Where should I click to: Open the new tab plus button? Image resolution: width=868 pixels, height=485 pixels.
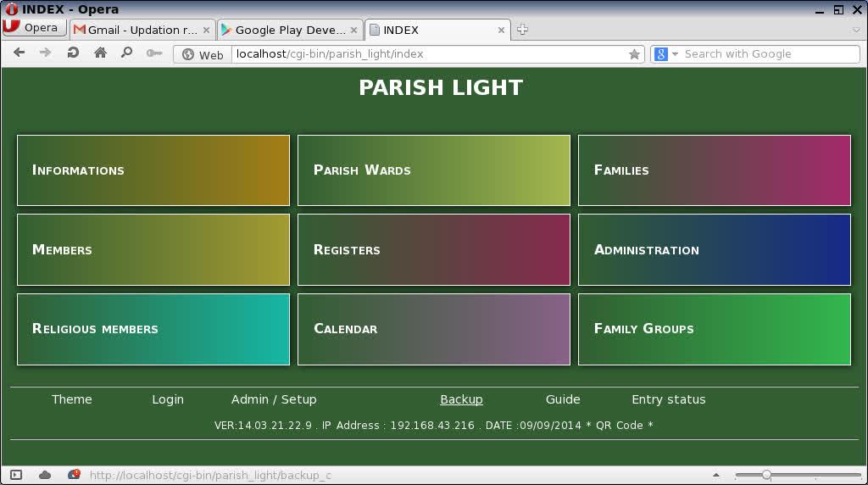(522, 30)
